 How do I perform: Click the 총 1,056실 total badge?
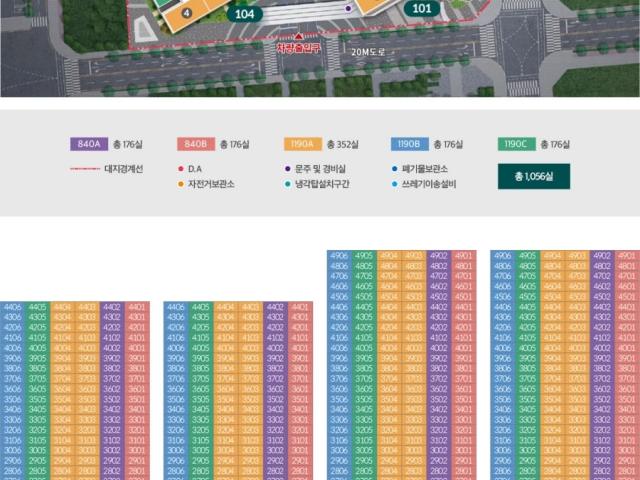click(533, 177)
